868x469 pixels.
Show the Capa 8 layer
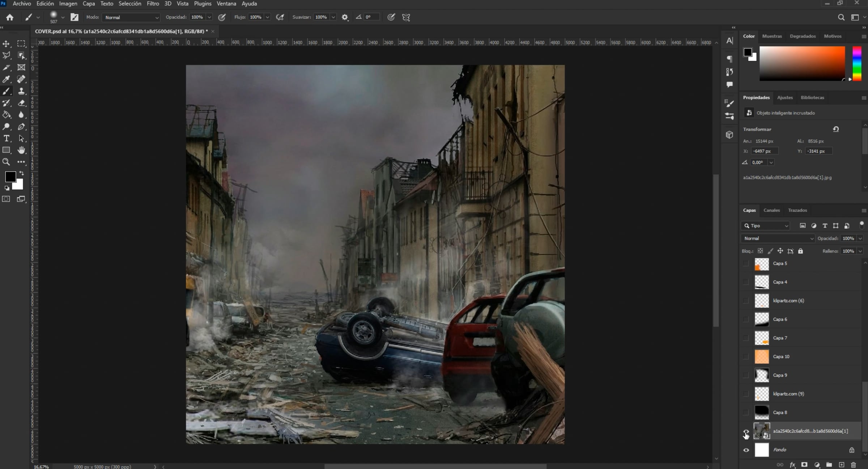point(746,413)
